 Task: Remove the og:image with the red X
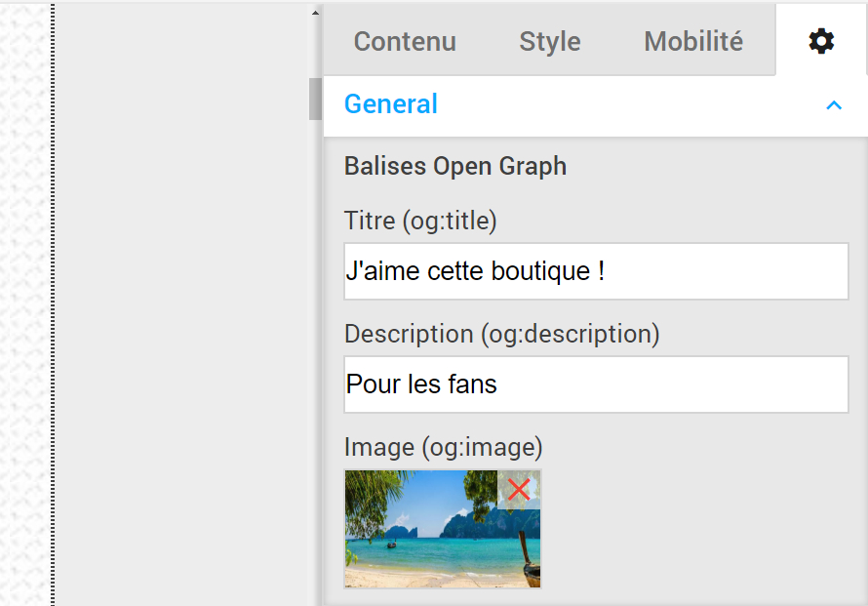click(519, 490)
